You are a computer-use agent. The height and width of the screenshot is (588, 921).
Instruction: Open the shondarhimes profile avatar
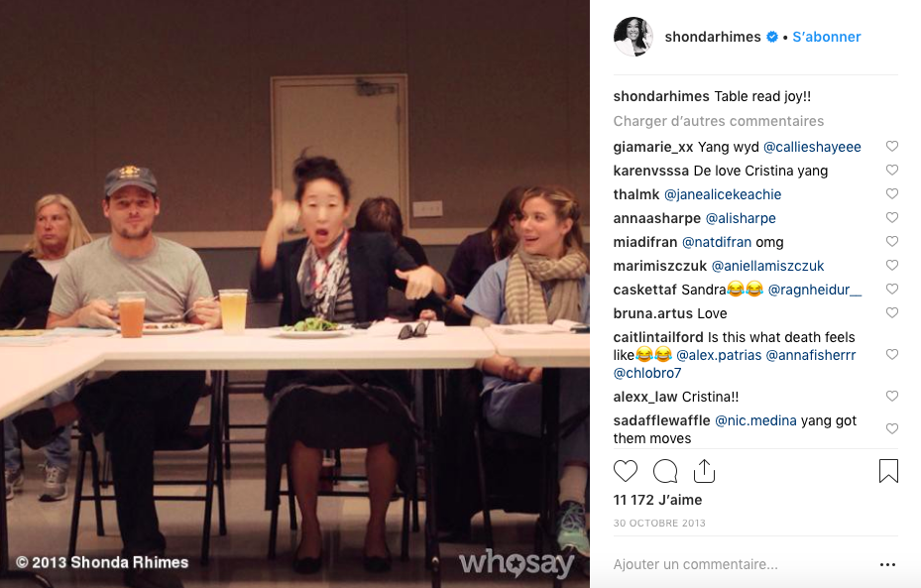click(633, 37)
